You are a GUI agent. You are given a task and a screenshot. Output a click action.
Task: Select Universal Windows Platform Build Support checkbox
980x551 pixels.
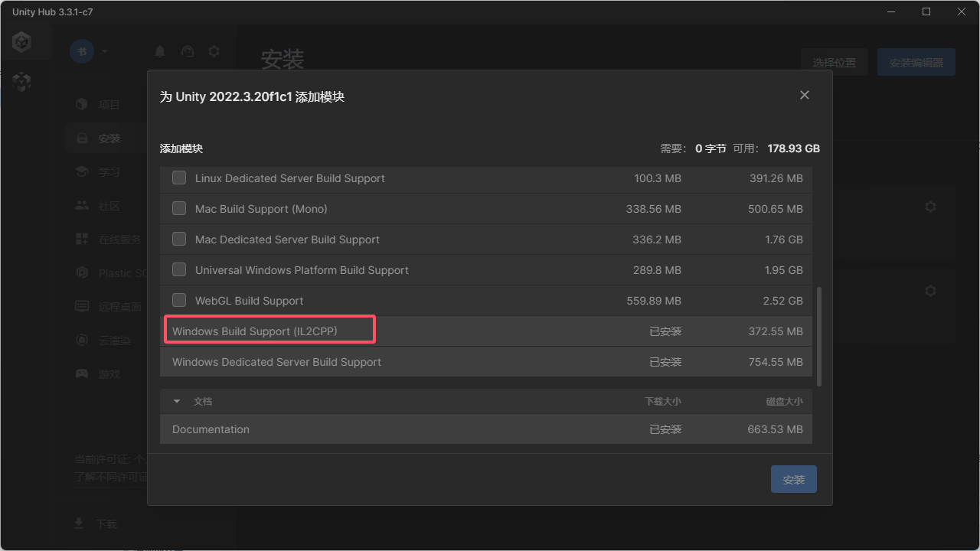(x=179, y=270)
